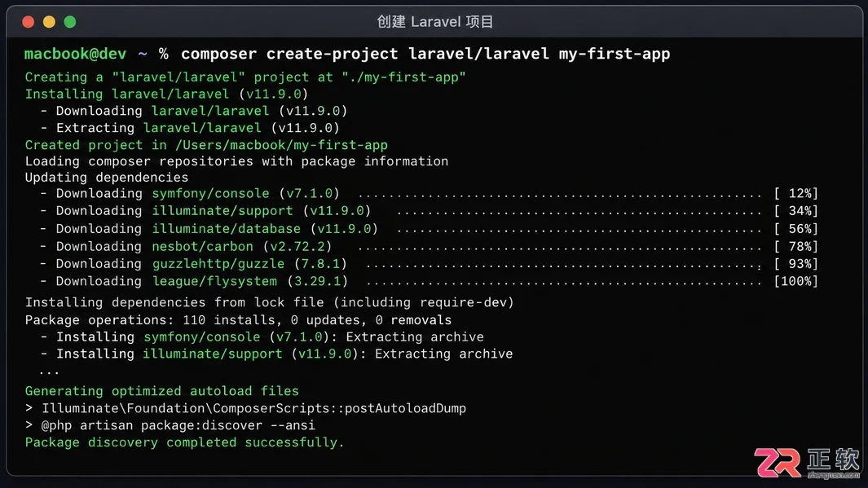Click 'Installing illuminate/support (v11.9.0): Extracting archive'
The image size is (868, 488).
[x=284, y=354]
